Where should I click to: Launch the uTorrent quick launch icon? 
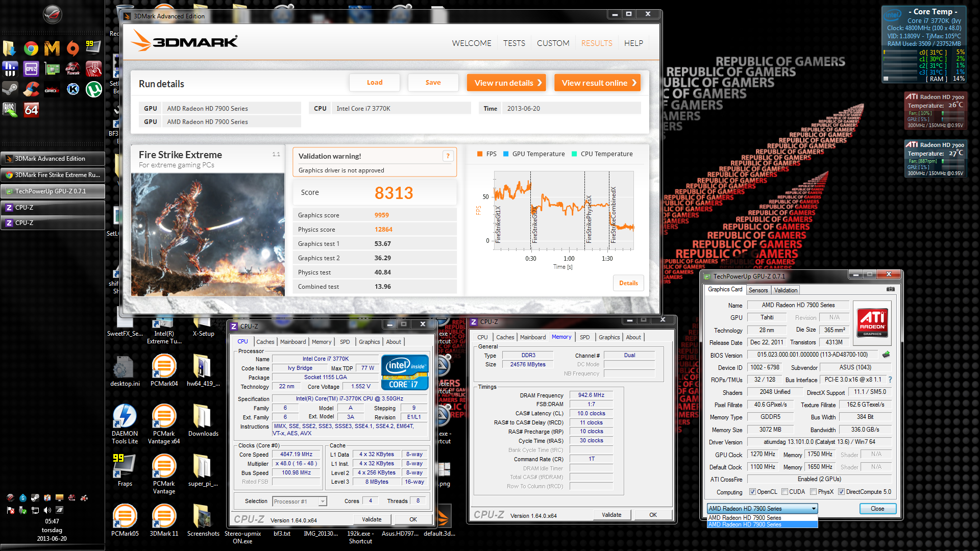pyautogui.click(x=93, y=89)
